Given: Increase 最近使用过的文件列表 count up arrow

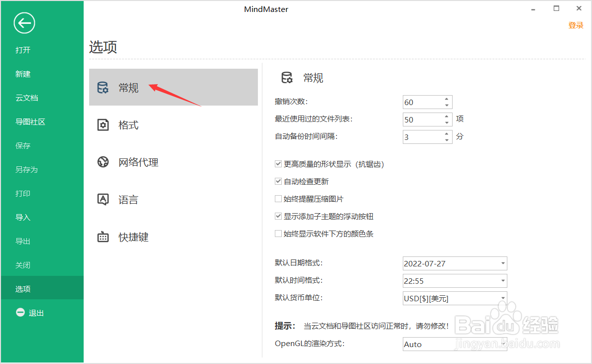Looking at the screenshot, I should (x=447, y=117).
